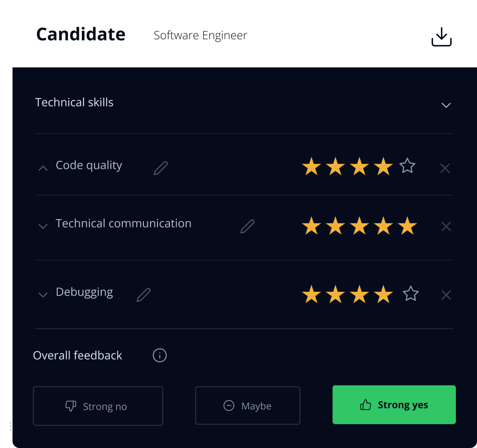This screenshot has width=477, height=448.
Task: Edit the Code quality skill name
Action: point(161,168)
